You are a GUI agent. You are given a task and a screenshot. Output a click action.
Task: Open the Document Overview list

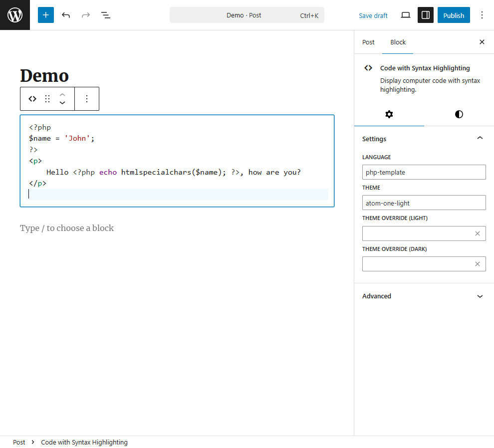click(x=106, y=15)
